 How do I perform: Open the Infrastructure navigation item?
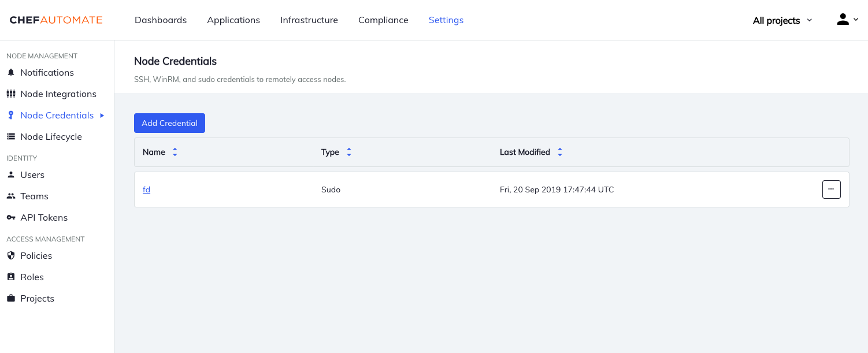309,20
